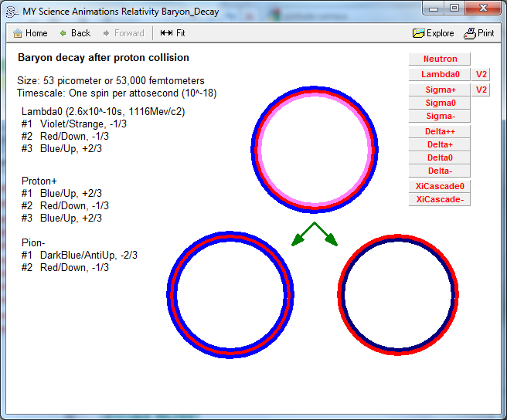507x420 pixels.
Task: Select the Neutron decay button
Action: (440, 59)
